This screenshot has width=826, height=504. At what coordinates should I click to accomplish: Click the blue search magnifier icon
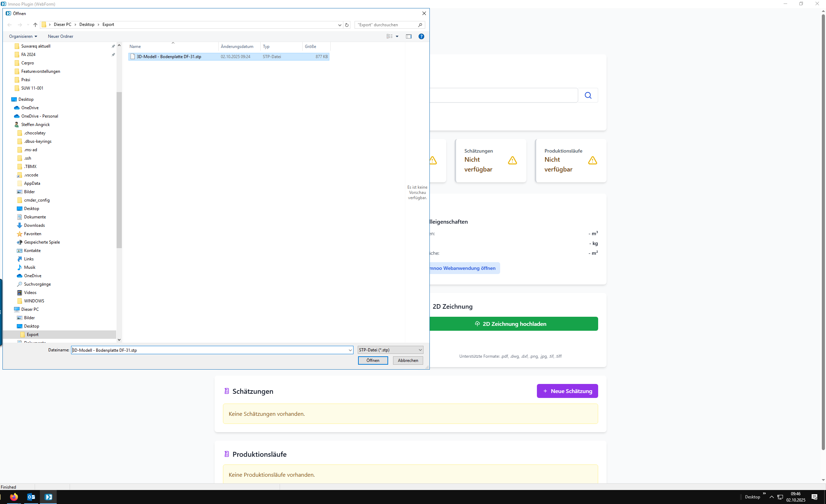point(588,95)
